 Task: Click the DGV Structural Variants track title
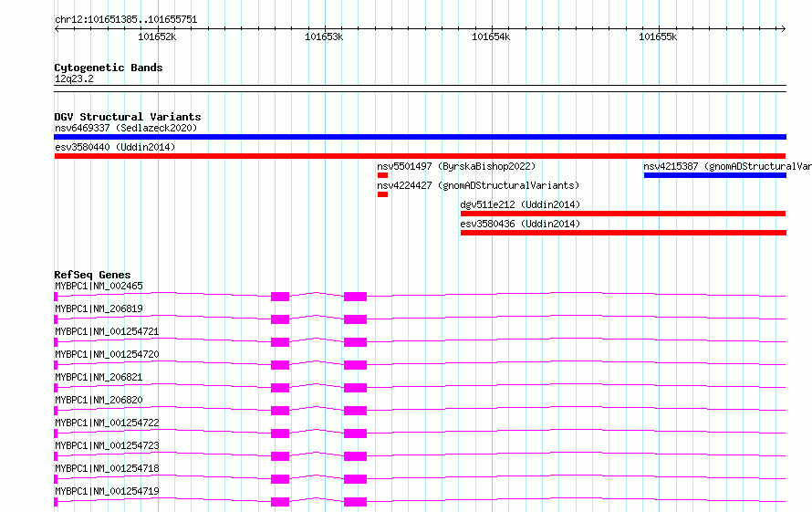point(128,117)
